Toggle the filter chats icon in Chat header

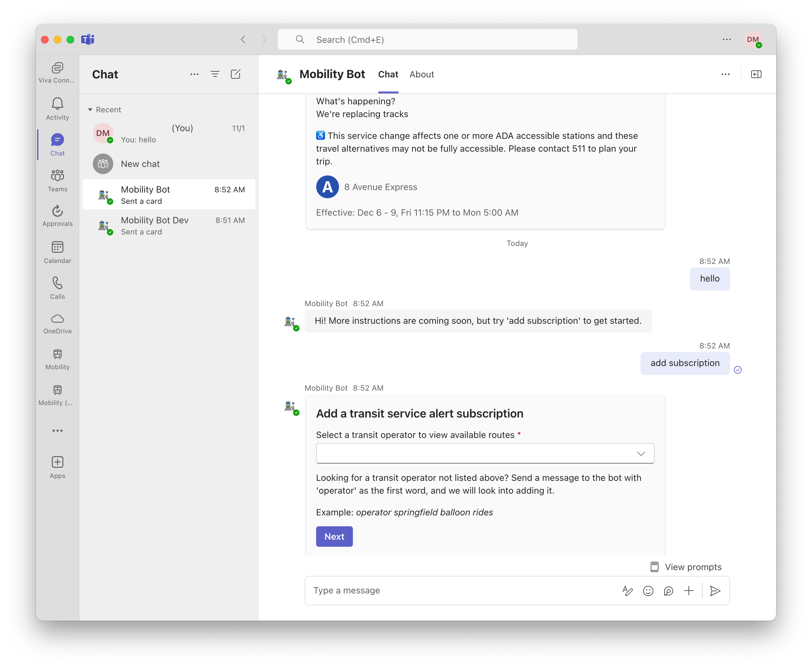(x=215, y=74)
